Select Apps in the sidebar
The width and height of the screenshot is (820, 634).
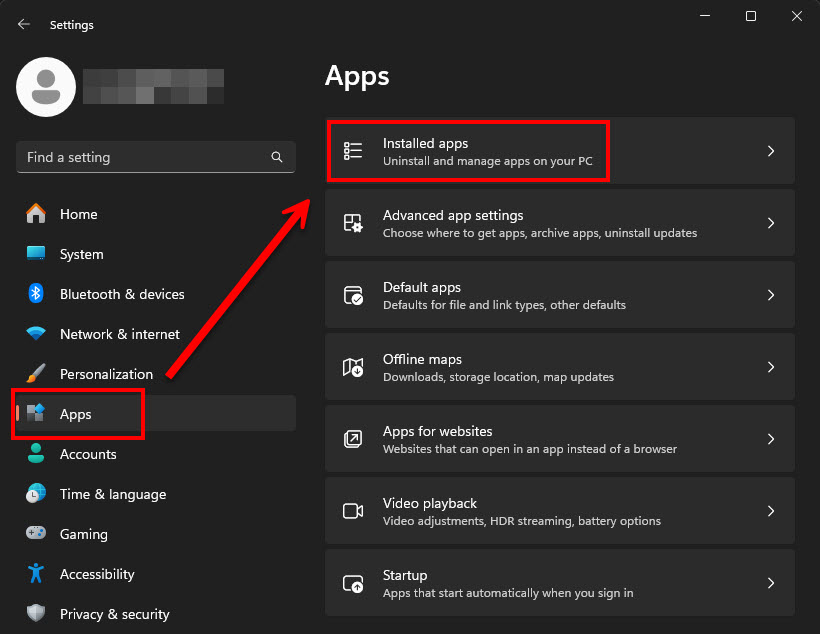[x=156, y=413]
